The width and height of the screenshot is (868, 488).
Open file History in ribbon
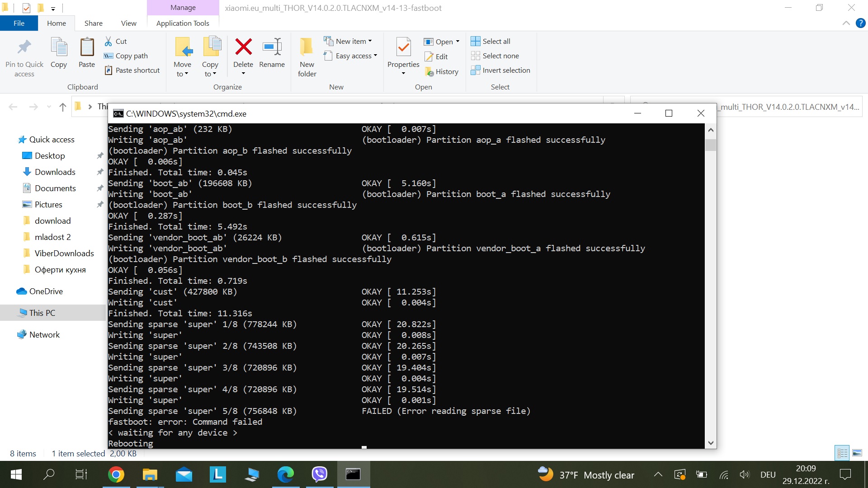tap(442, 71)
